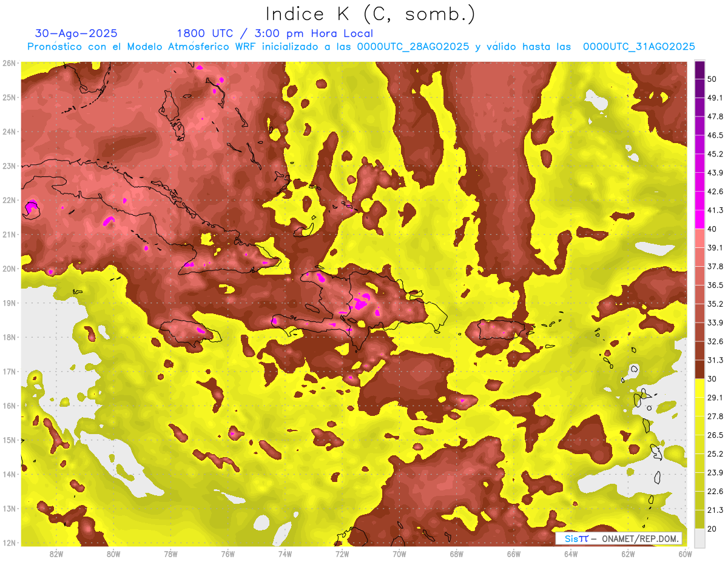This screenshot has width=728, height=562.
Task: Click the '26N' latitude label
Action: tap(8, 63)
